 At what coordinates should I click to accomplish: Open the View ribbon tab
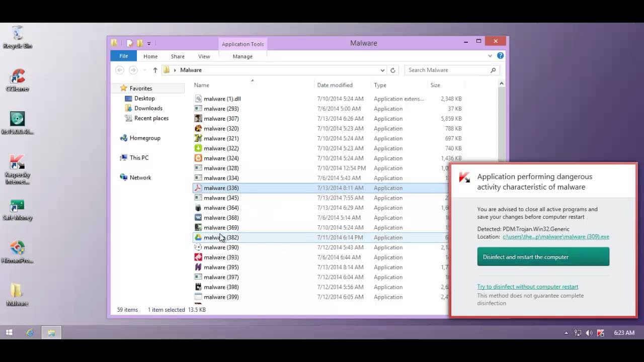204,56
